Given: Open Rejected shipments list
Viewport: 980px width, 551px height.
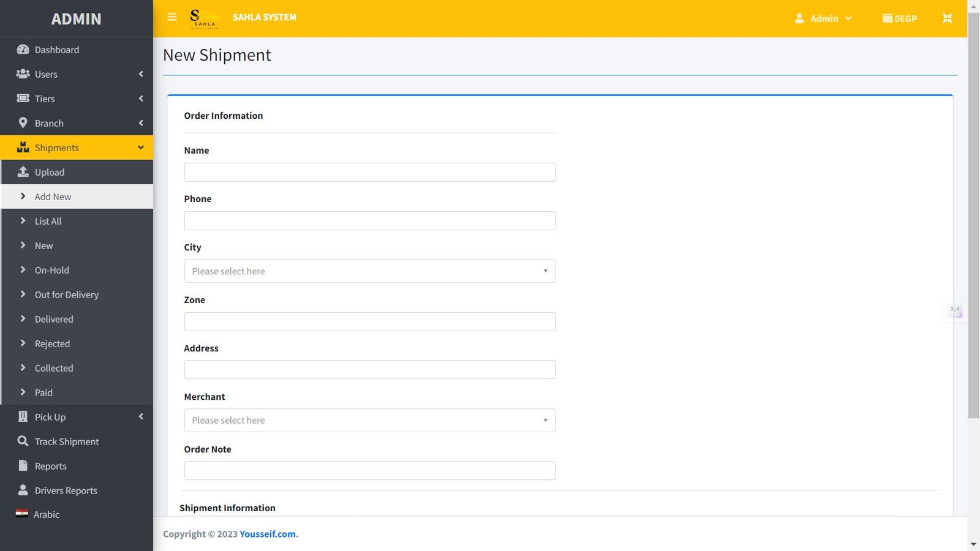Looking at the screenshot, I should coord(77,343).
